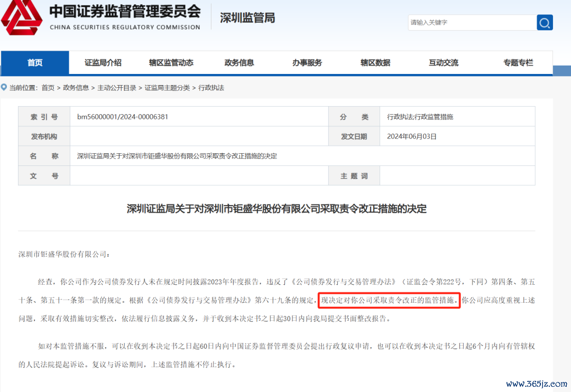Open the 专题专栏 menu item
571x392 pixels.
518,62
